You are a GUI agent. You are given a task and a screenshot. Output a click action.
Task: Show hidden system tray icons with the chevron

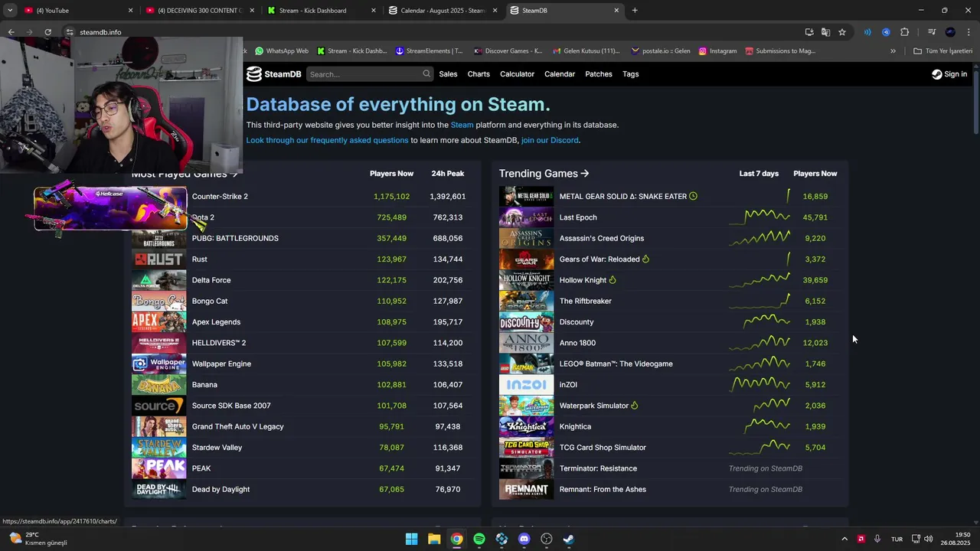[844, 539]
